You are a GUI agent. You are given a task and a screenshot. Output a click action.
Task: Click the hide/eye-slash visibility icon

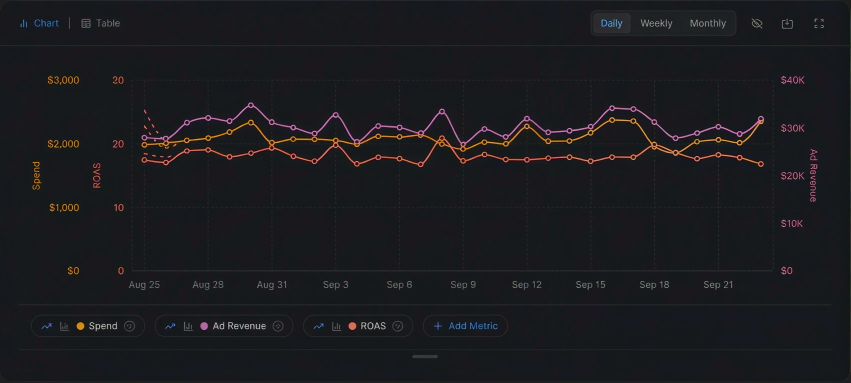click(x=757, y=23)
